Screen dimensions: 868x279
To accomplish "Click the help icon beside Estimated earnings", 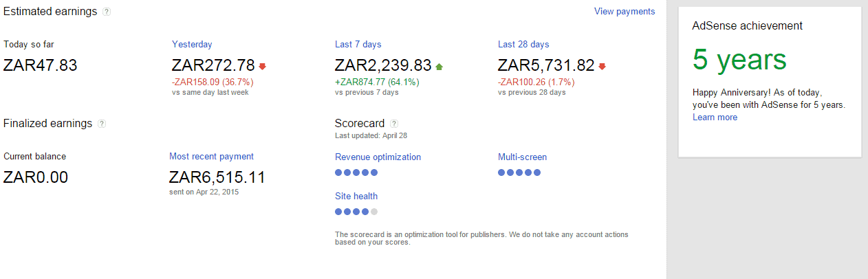I will (x=107, y=12).
